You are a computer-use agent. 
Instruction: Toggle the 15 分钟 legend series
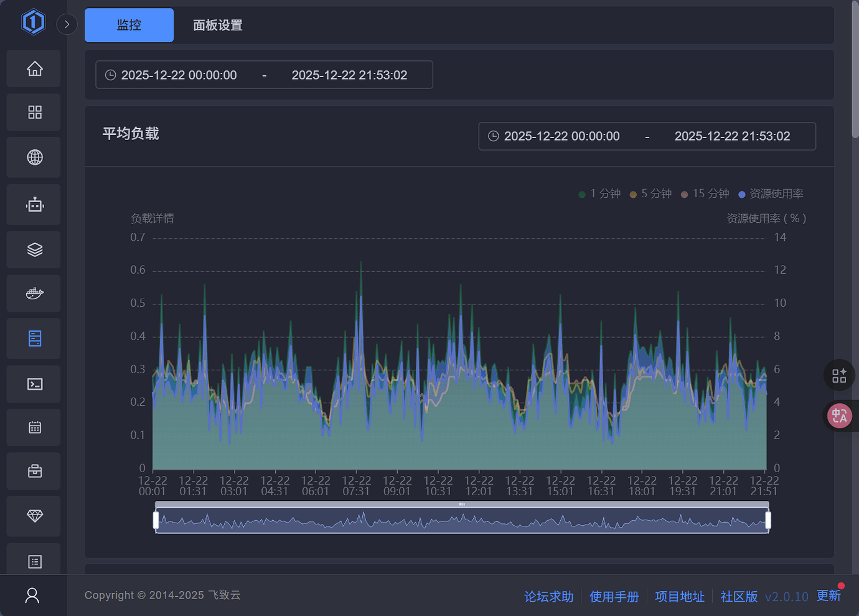pos(705,194)
